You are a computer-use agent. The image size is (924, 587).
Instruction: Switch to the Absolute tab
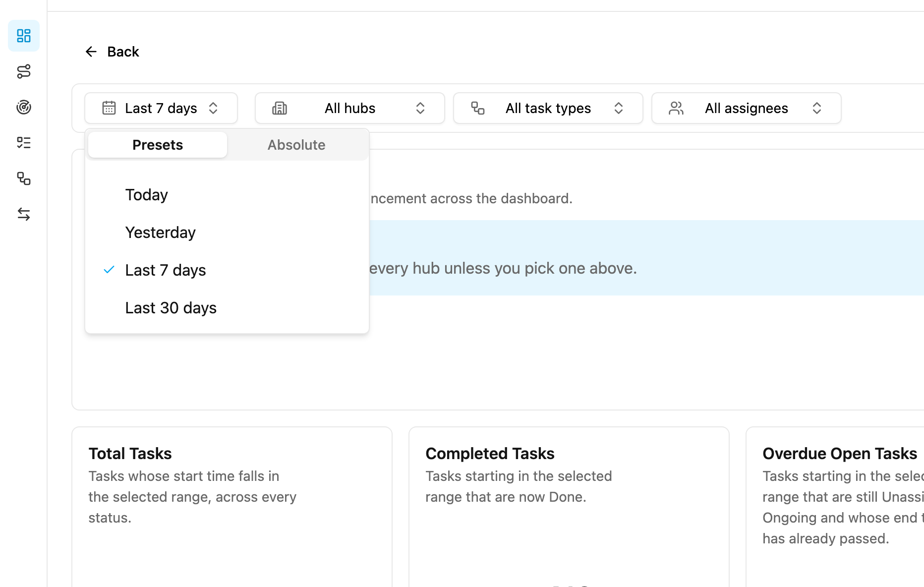tap(296, 145)
